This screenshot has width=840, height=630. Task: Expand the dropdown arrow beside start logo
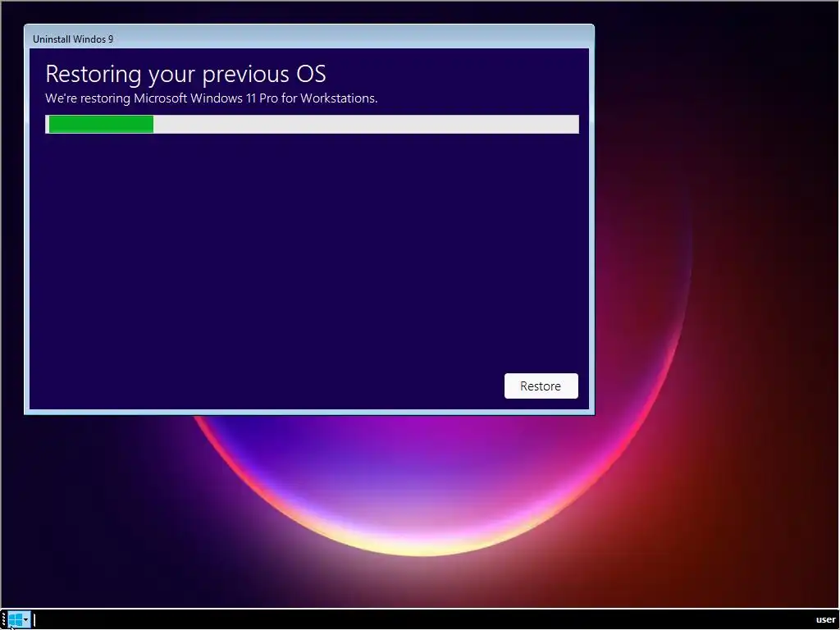click(x=25, y=620)
